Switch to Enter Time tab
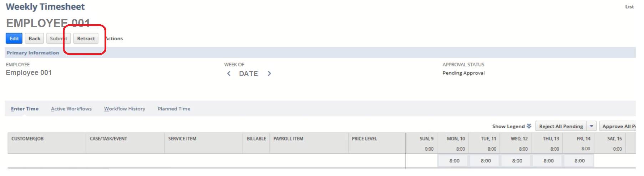644x176 pixels. coord(25,109)
